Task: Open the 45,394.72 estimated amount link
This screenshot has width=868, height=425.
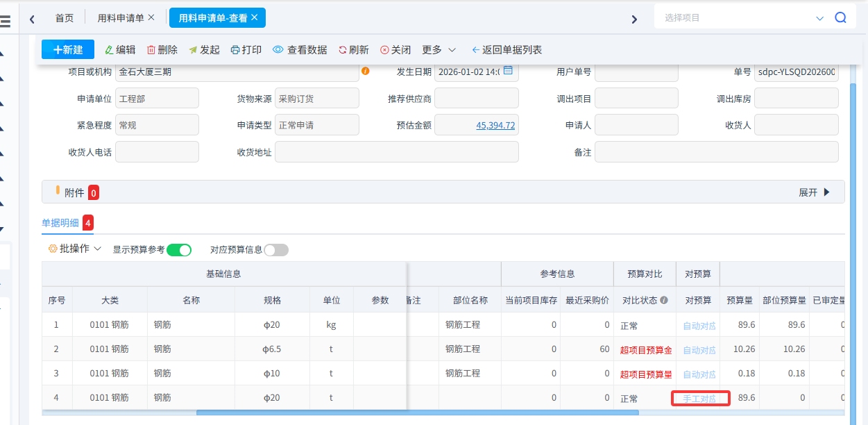Action: 495,126
